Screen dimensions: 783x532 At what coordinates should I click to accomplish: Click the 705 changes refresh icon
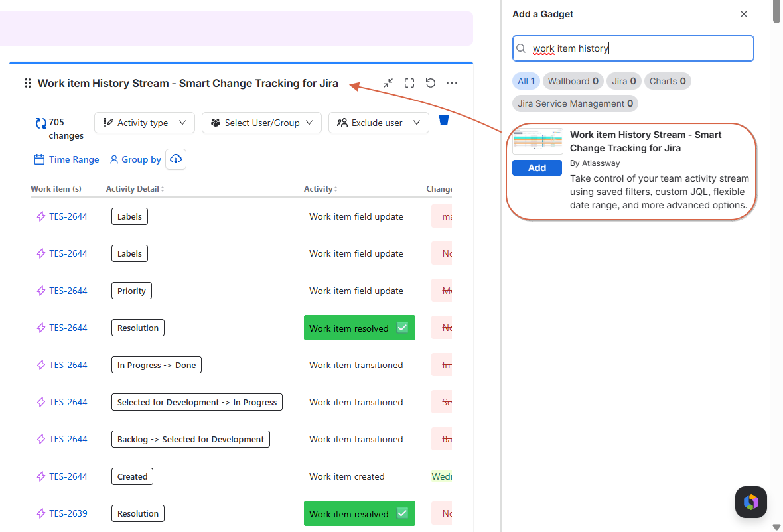41,123
